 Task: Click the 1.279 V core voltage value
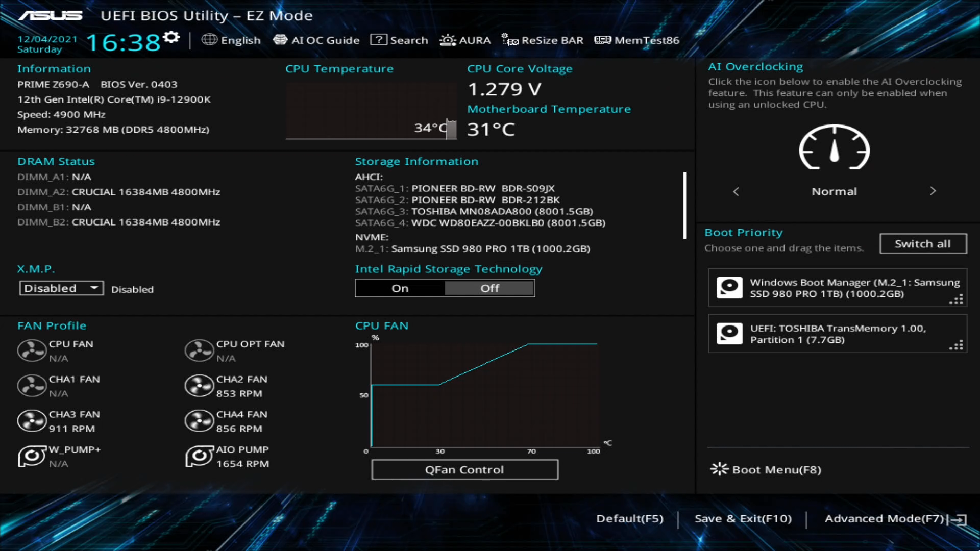click(504, 89)
